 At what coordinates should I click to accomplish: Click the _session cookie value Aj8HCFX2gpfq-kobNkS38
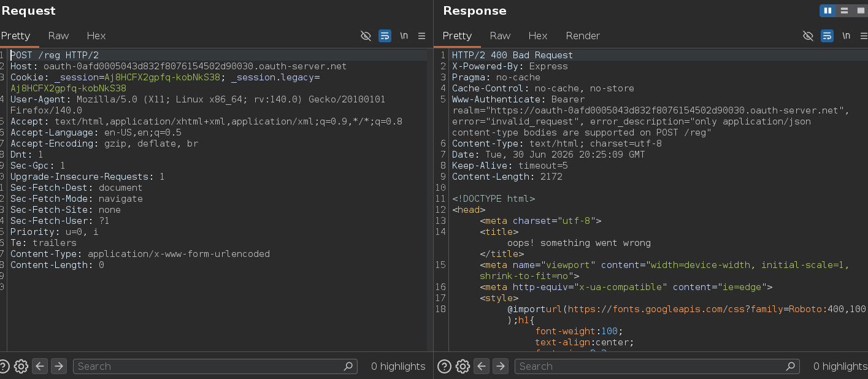tap(162, 77)
